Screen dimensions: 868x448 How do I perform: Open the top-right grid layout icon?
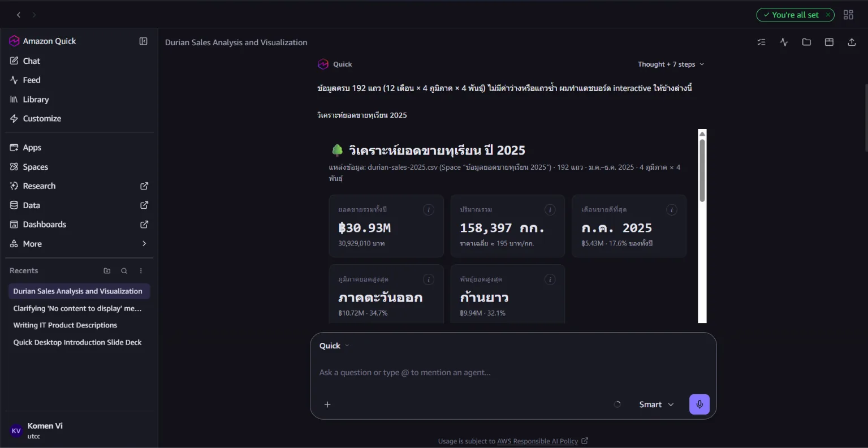(x=848, y=15)
